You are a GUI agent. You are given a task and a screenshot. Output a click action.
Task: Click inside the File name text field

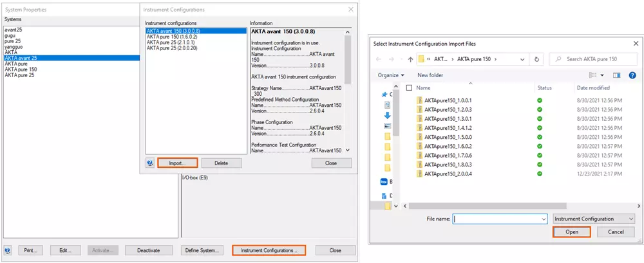(495, 219)
